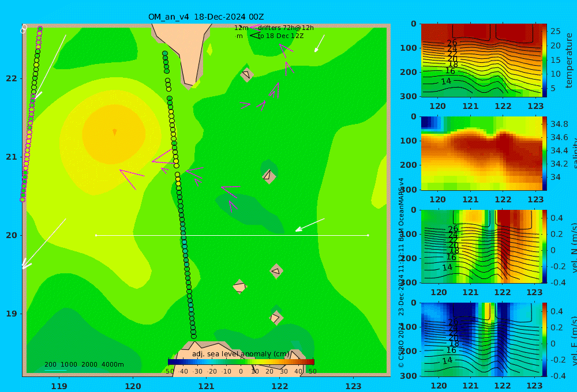Click the sea level anomaly color bar
This screenshot has height=392, width=577.
click(241, 362)
